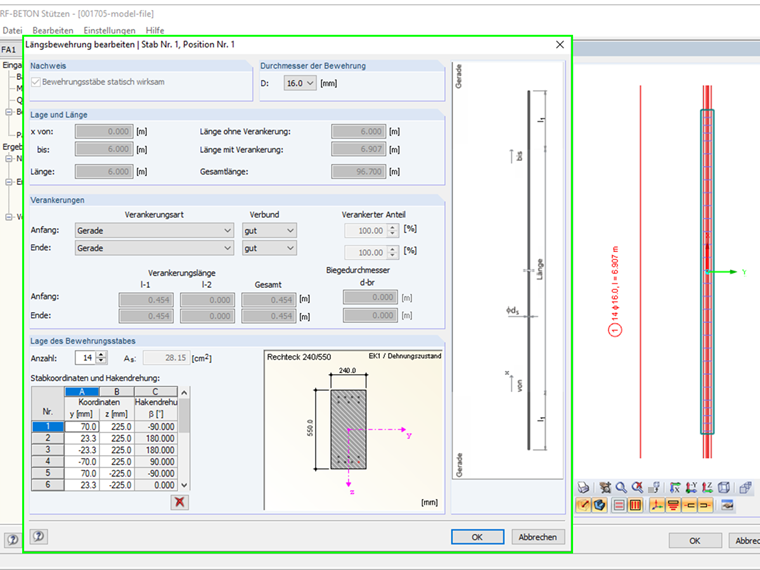
Task: Increase the Anzahl spinner value
Action: coord(101,355)
